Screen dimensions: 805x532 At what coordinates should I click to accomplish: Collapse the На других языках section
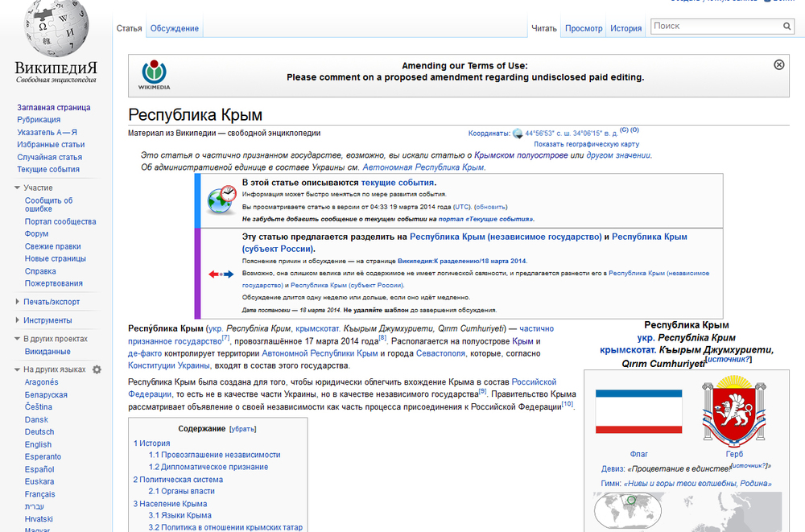50,369
